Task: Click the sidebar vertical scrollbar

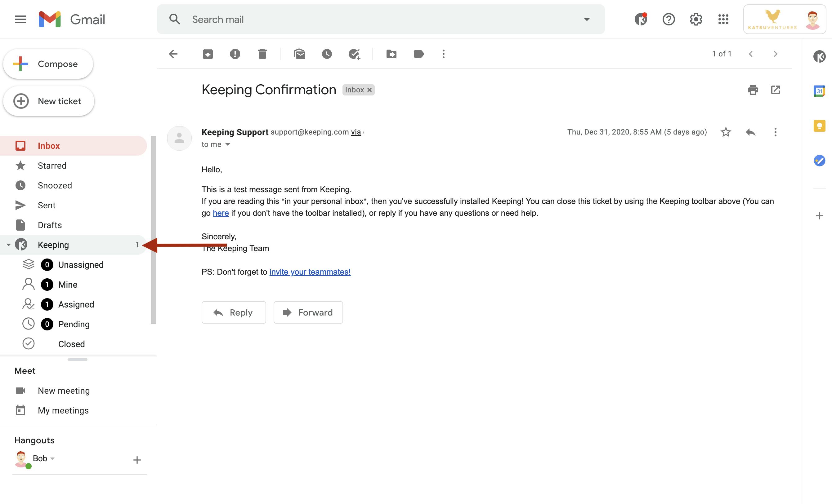Action: pos(154,229)
